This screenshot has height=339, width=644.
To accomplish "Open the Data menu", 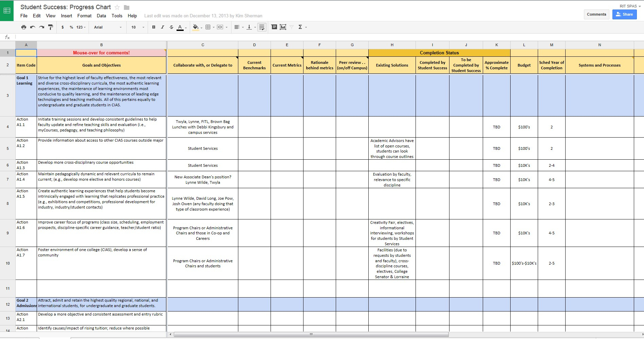I will pos(101,16).
